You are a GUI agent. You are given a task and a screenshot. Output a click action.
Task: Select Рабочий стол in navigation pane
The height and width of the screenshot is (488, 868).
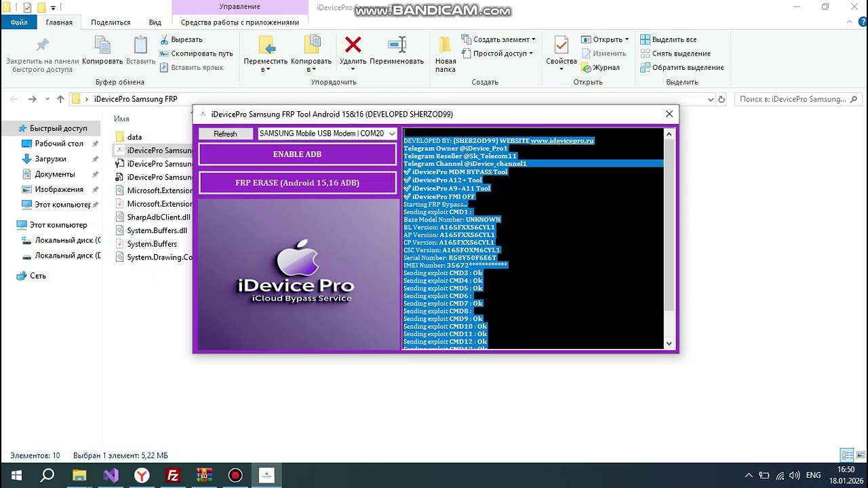tap(59, 144)
